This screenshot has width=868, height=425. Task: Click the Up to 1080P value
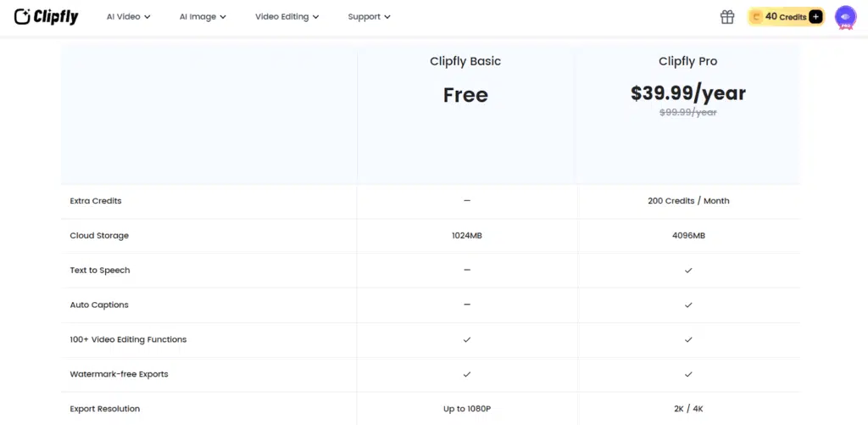tap(467, 409)
